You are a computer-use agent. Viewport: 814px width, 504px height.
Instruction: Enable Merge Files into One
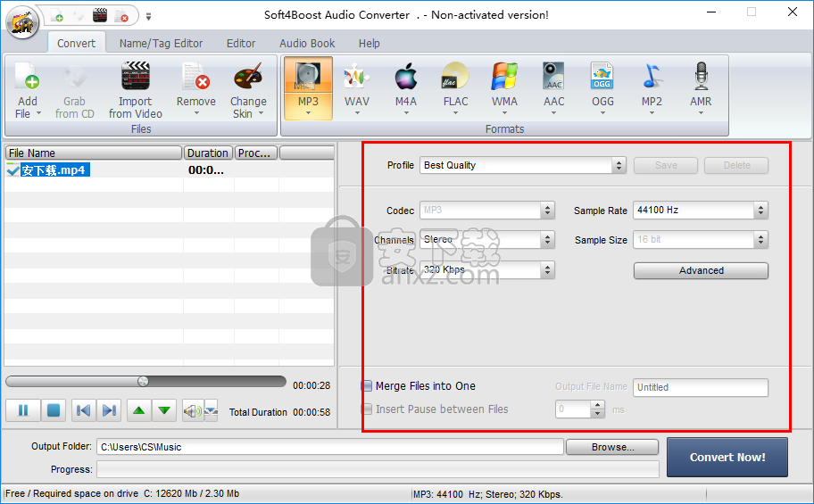click(x=367, y=385)
